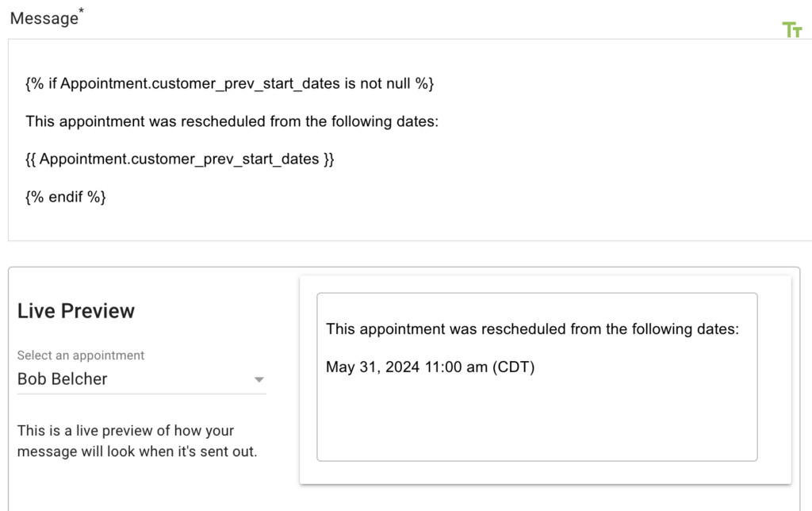Screen dimensions: 812x511
Task: Click the Live Preview heading
Action: [75, 310]
